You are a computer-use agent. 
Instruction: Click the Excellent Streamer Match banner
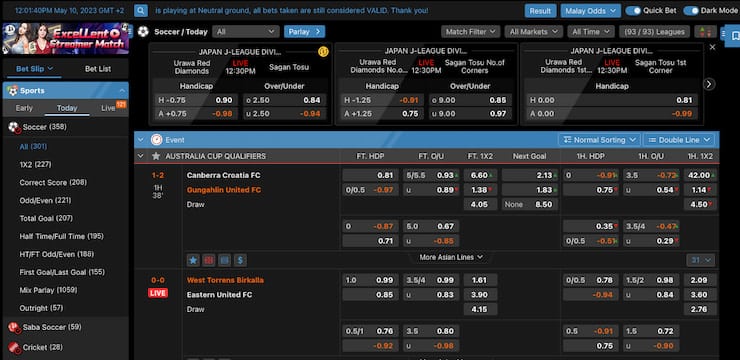coord(66,39)
